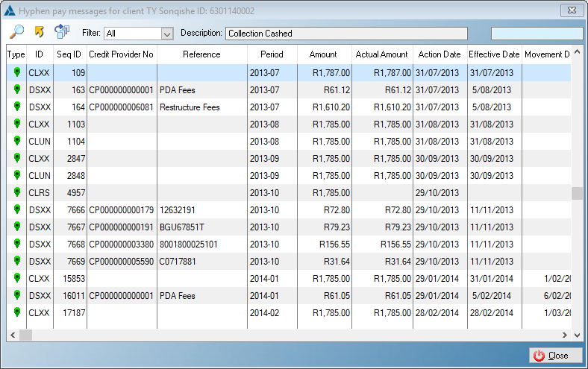Viewport: 588px width, 369px height.
Task: Sort by the Amount column header
Action: 323,54
